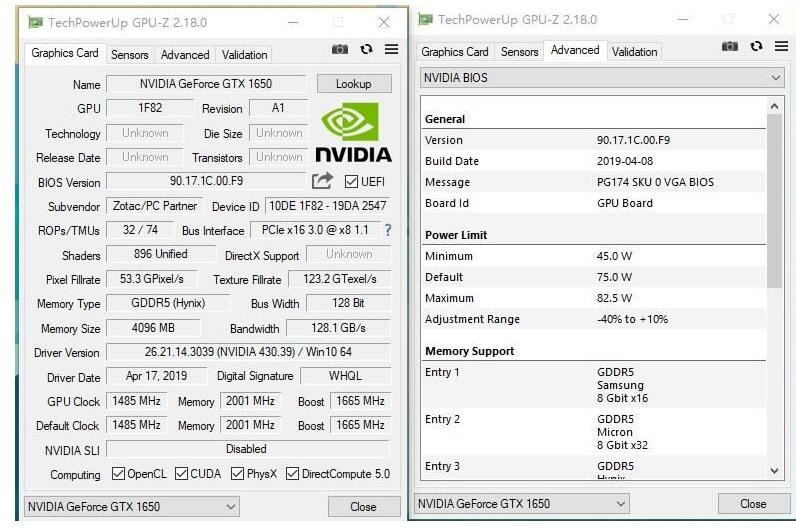Open hamburger menu in left GPU-Z window
Viewport: 796px width, 528px height.
click(391, 49)
